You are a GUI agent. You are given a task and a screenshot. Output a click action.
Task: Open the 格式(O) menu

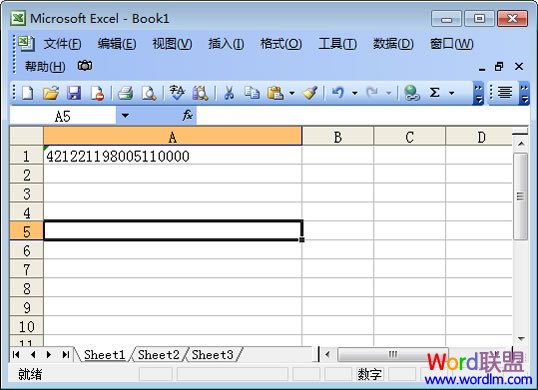click(281, 44)
